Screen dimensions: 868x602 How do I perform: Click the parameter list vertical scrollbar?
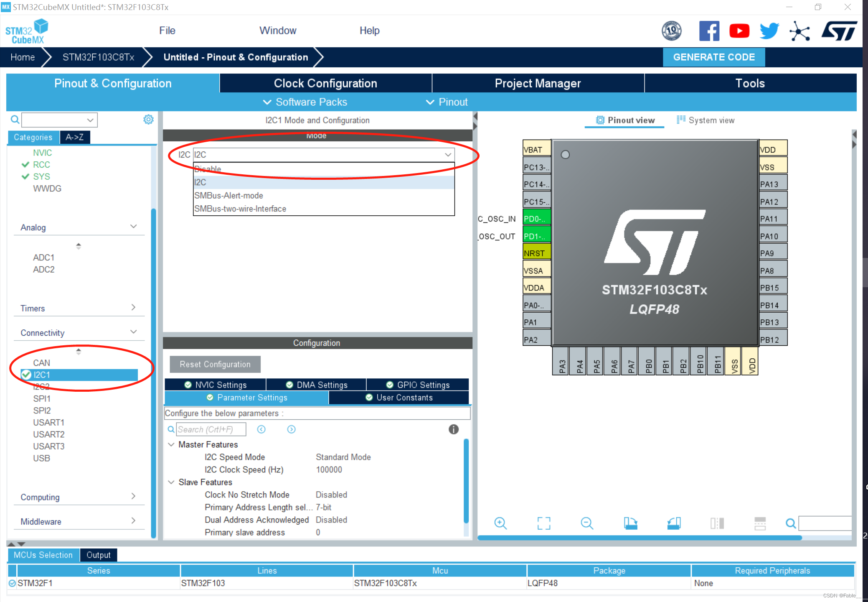[466, 481]
